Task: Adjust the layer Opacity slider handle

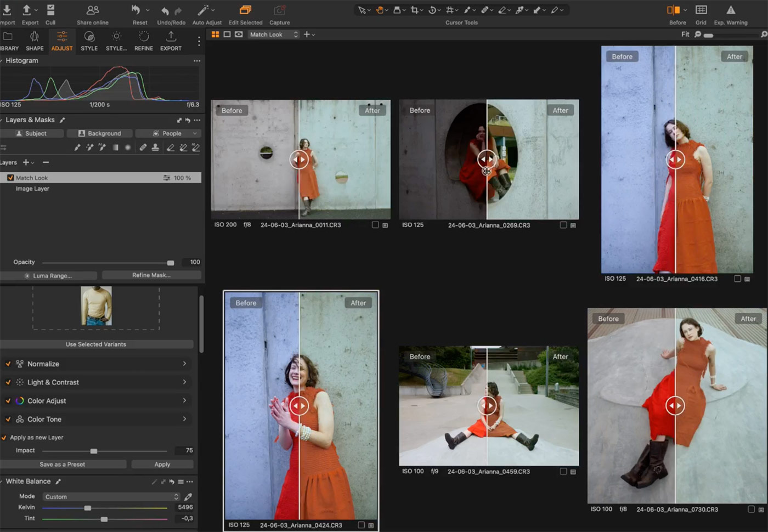Action: point(171,263)
